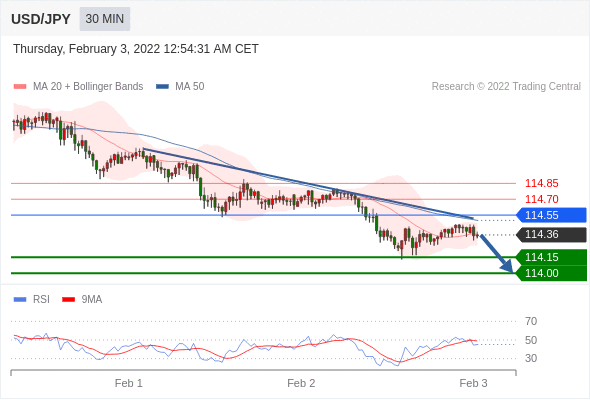Click the USD/JPY pair title
590x400 pixels.
[41, 19]
